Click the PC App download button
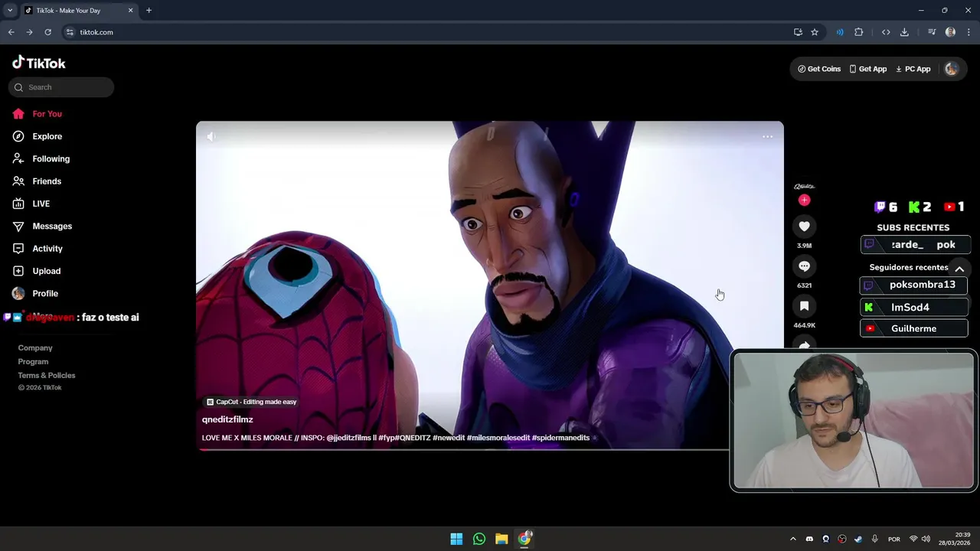 [913, 69]
